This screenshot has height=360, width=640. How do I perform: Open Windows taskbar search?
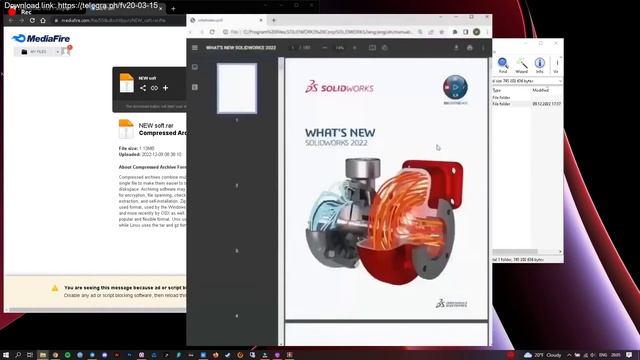tap(18, 355)
